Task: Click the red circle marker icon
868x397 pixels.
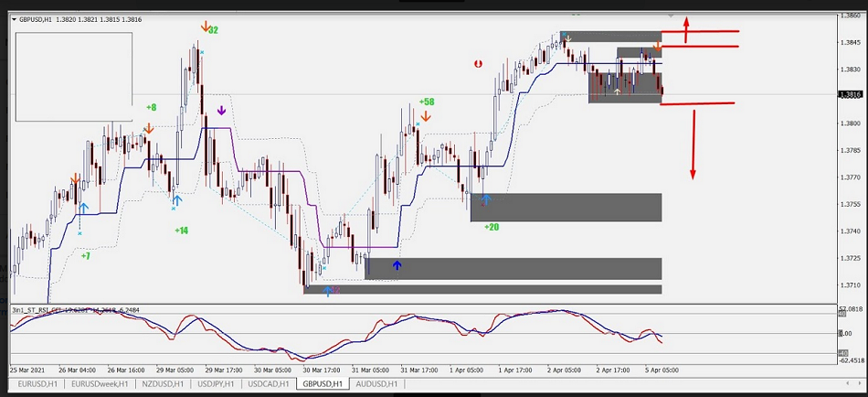Action: [478, 63]
